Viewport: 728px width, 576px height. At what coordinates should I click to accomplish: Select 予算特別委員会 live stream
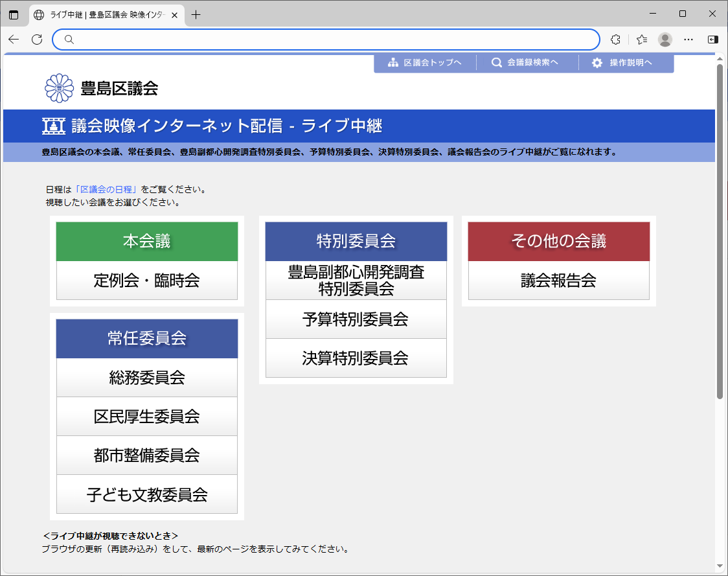(x=356, y=319)
